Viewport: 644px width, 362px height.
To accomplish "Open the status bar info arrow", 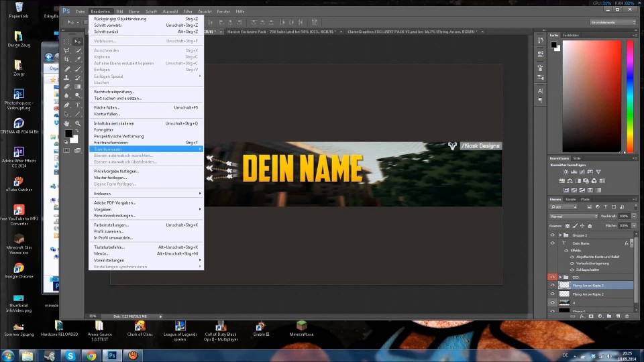I will [160, 316].
